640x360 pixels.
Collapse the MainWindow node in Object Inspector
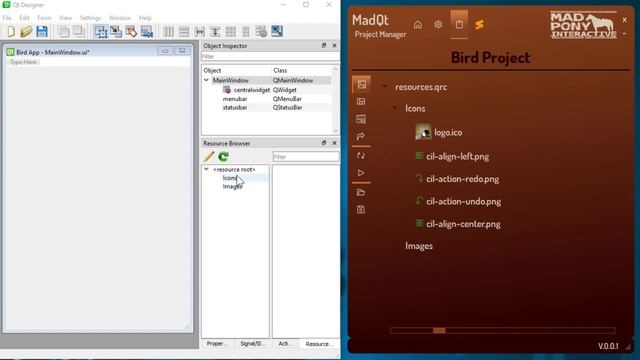click(x=207, y=80)
